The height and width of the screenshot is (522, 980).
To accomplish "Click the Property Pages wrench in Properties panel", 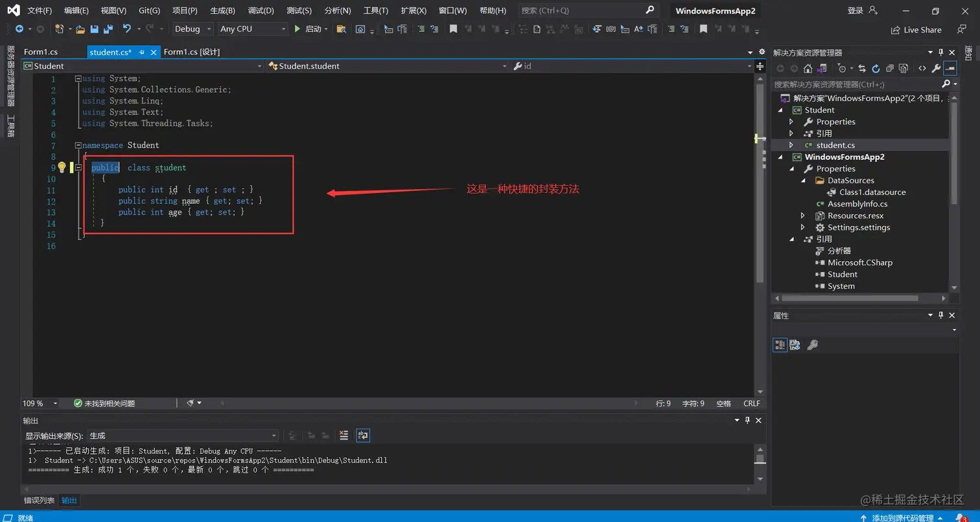I will [812, 345].
